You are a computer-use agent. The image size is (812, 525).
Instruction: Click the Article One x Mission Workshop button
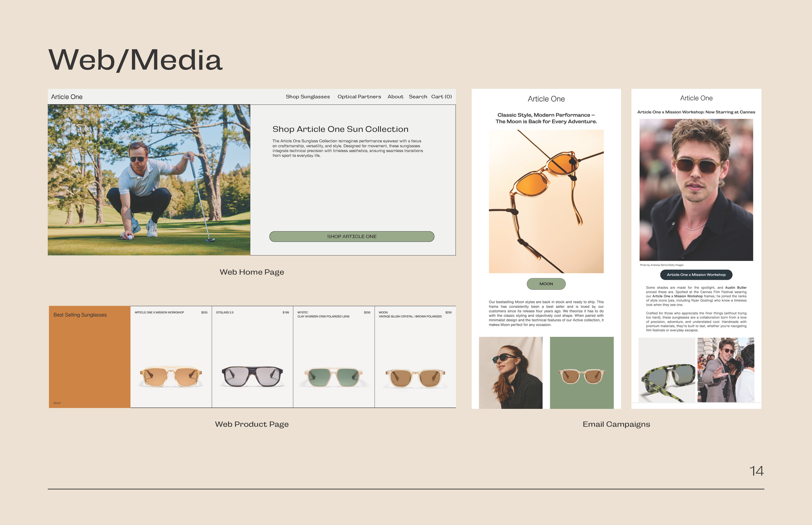coord(696,275)
